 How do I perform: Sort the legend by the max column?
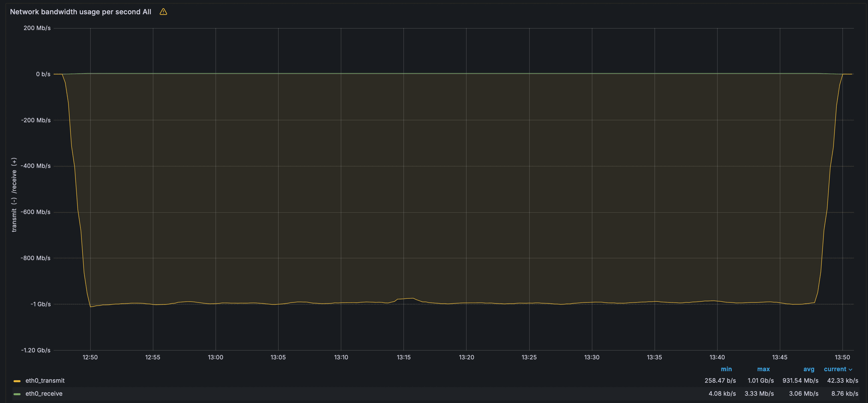763,369
